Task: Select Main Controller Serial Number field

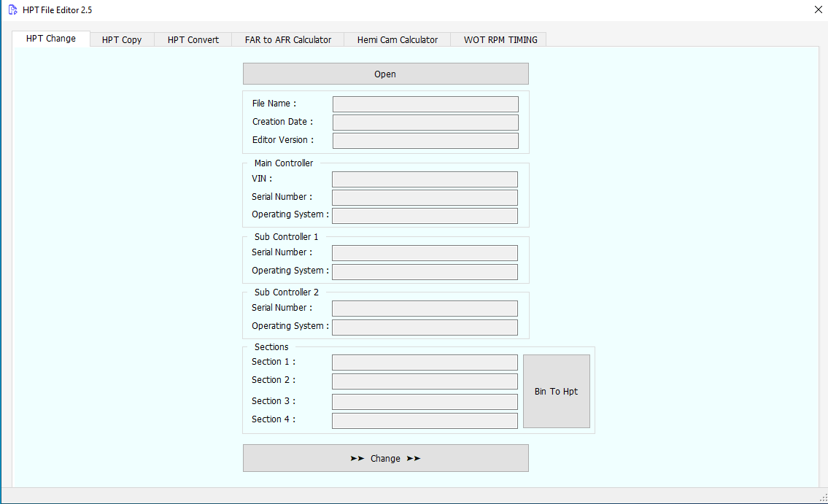Action: tap(425, 198)
